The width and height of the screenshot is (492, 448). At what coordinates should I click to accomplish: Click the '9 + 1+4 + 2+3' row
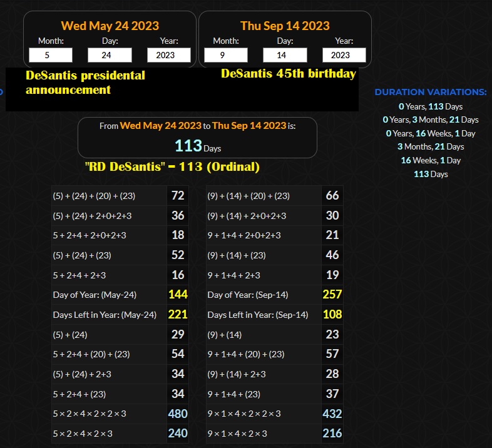click(x=275, y=275)
